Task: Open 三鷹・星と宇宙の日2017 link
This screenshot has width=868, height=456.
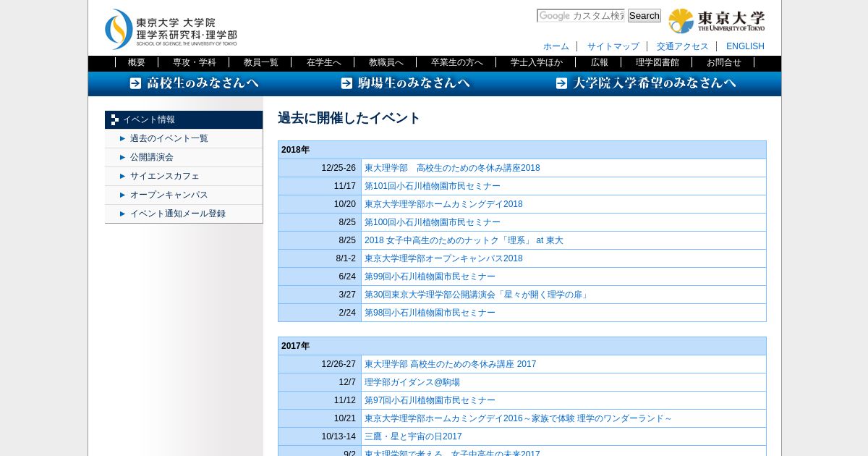Action: [413, 436]
